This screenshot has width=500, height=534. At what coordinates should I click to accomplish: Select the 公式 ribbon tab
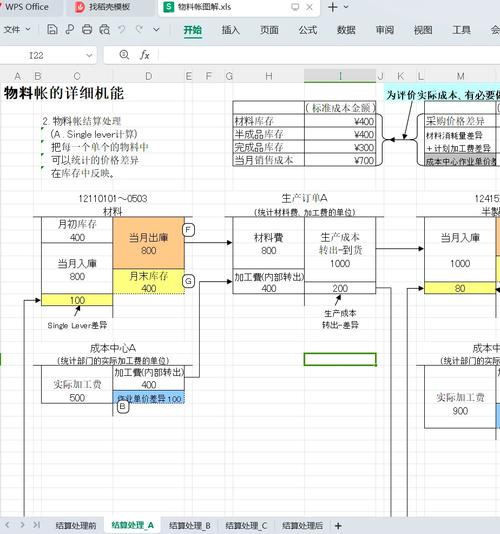click(308, 30)
